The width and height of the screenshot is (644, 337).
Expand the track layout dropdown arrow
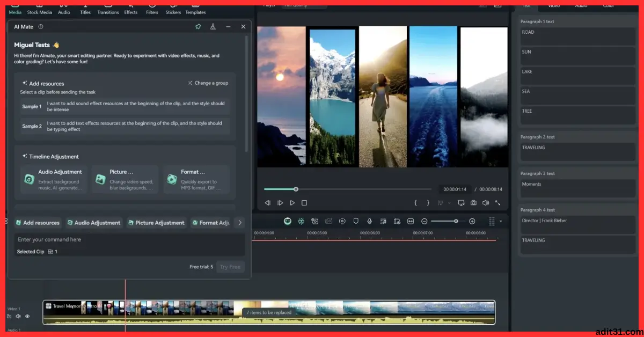pos(501,221)
